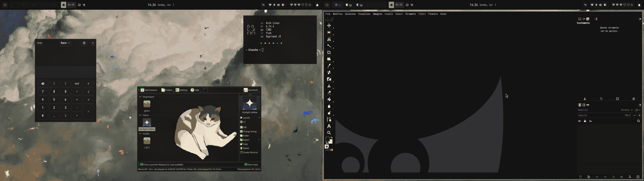Switch to workspace 12 in the bar
This screenshot has width=644, height=181.
348,5
